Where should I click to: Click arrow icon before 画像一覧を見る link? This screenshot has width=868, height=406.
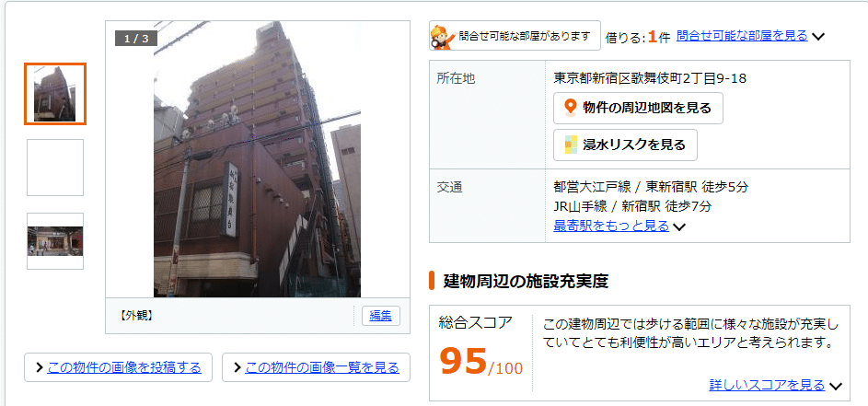(x=237, y=367)
